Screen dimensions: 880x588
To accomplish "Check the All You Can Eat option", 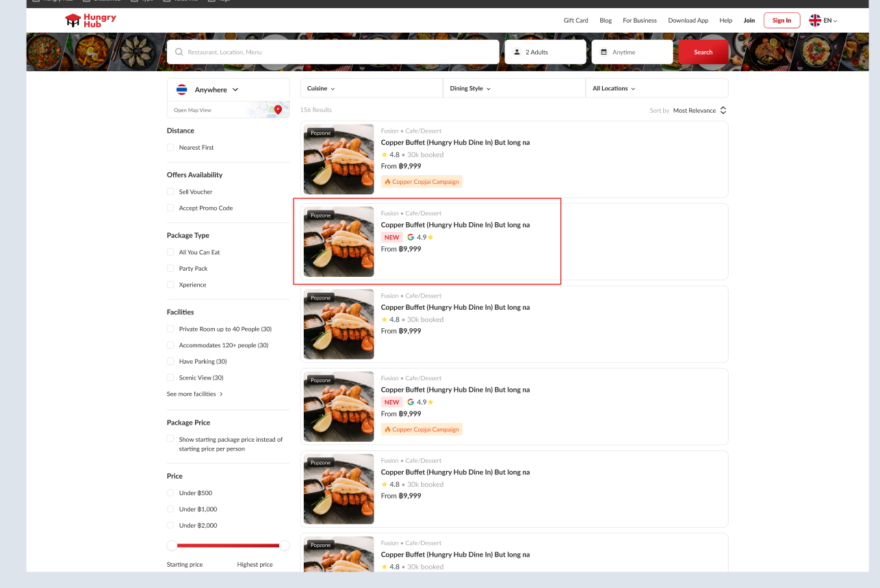I will (170, 252).
